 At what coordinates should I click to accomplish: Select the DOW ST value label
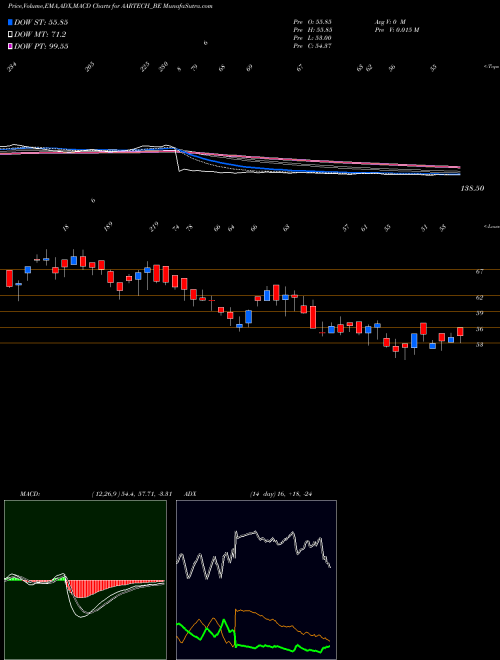(41, 22)
